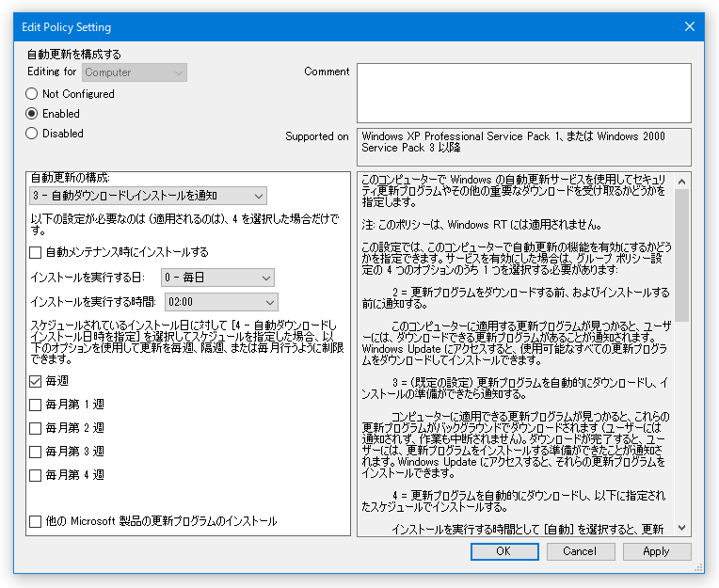
Task: Open the Editing for Computer dropdown
Action: tap(135, 72)
